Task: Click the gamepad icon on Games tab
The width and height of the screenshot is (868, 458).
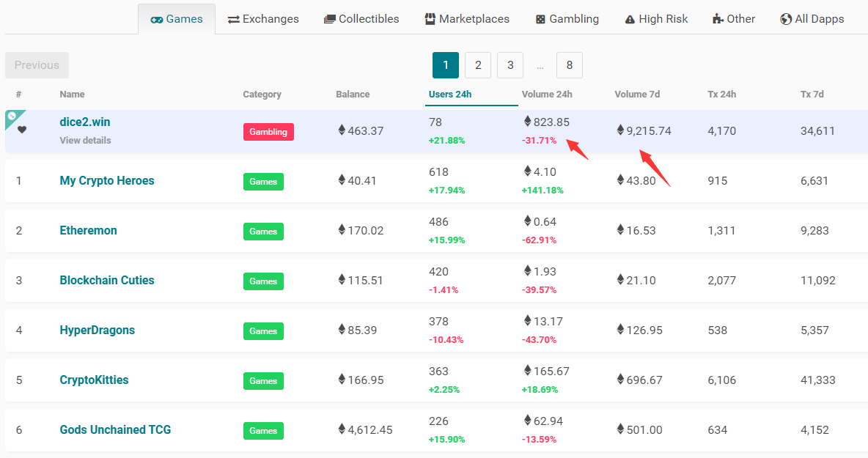Action: 157,20
